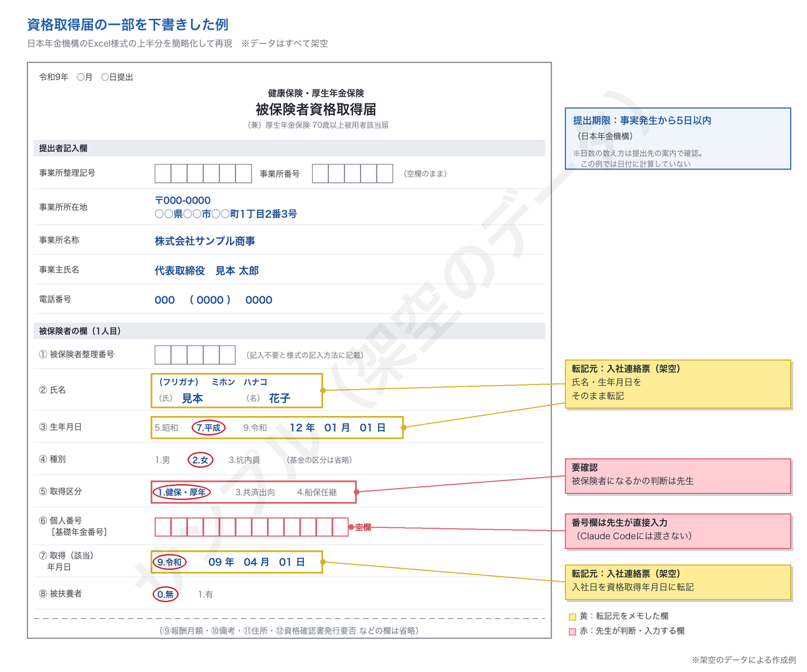
Task: Click the 事業所名称 label
Action: [59, 240]
